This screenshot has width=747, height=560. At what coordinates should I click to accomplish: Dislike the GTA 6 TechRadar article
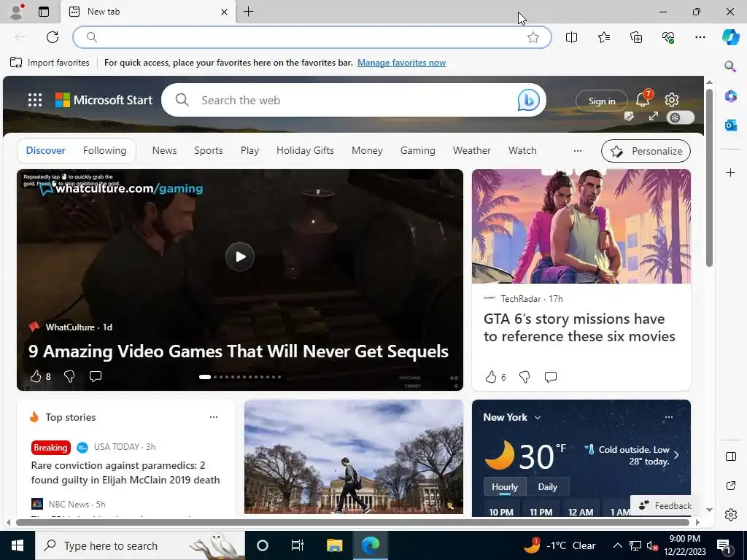click(x=524, y=377)
